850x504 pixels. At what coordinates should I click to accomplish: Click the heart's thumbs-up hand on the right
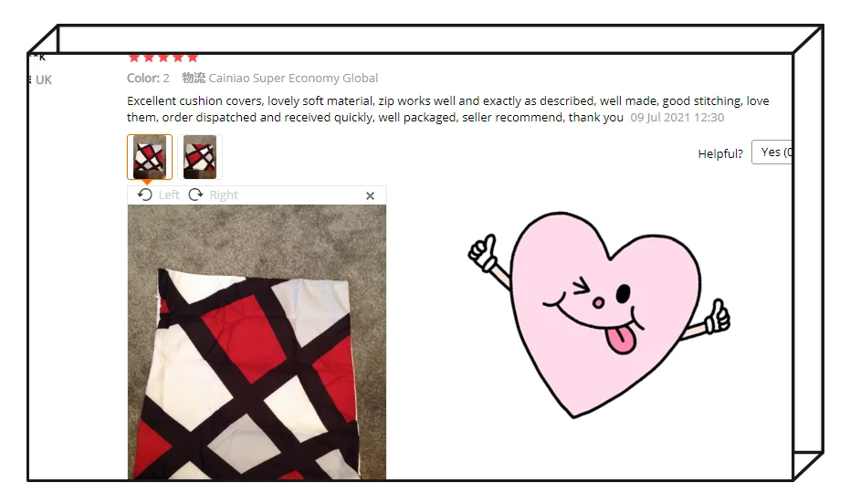tap(718, 316)
